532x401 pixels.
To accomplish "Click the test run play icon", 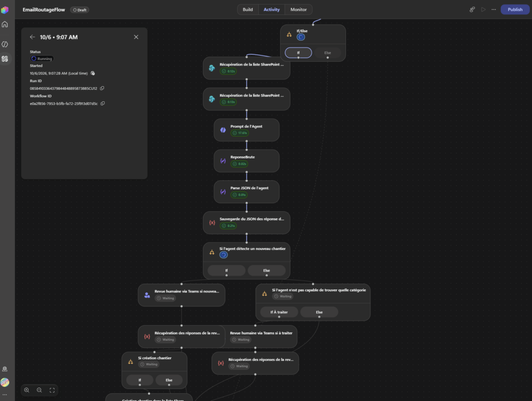I will [483, 9].
